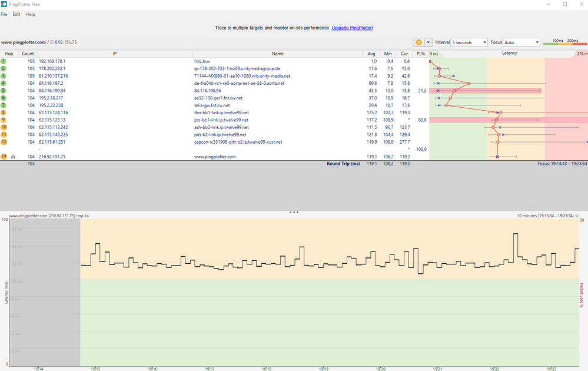Image resolution: width=588 pixels, height=371 pixels.
Task: Select IP address 192.168.178.1
Action: pos(52,61)
